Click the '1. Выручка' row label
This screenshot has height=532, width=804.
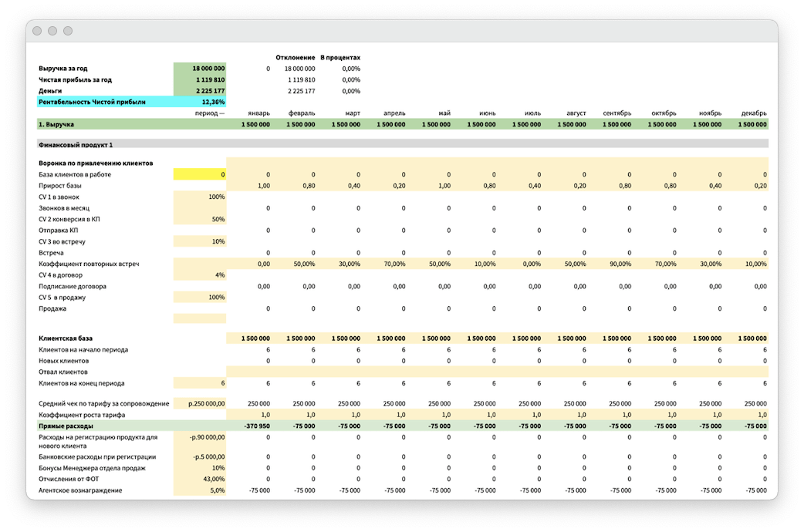pyautogui.click(x=56, y=124)
